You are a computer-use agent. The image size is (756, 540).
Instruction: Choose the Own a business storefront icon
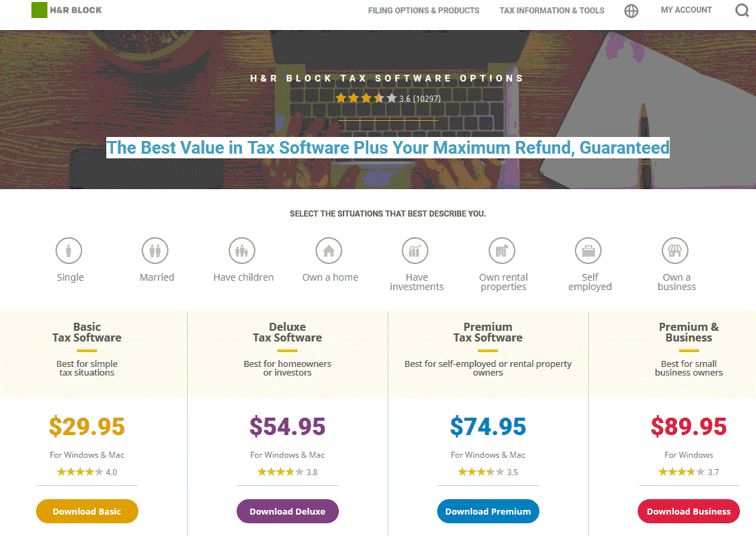click(x=675, y=251)
